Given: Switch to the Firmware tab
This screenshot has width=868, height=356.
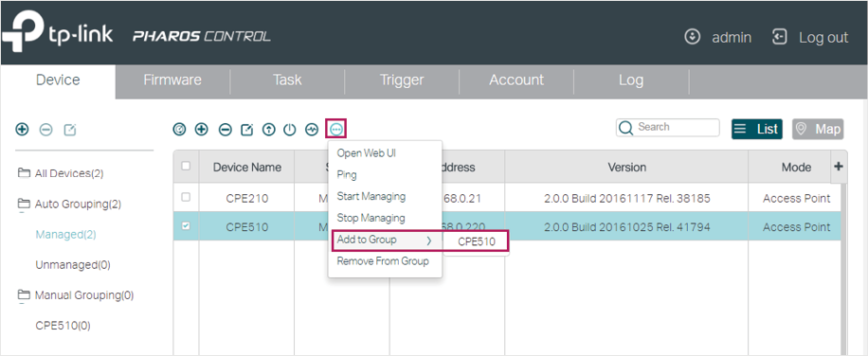Looking at the screenshot, I should (172, 80).
